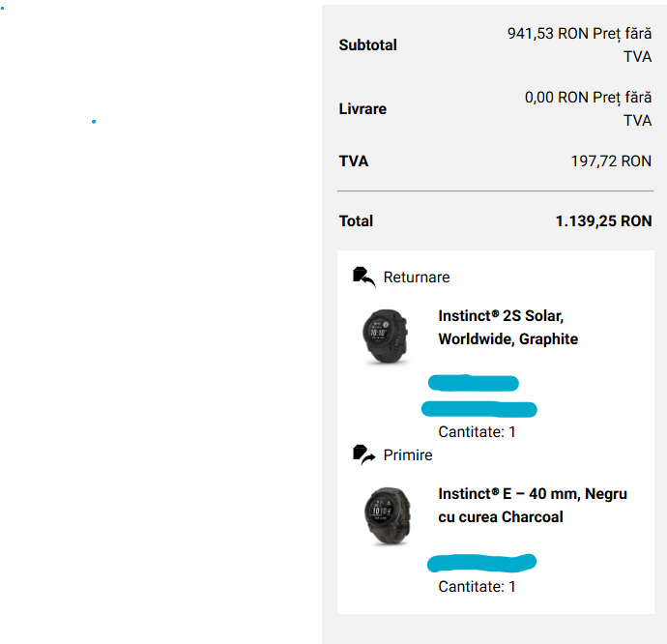
Task: Click the 1.139,25 RON total amount
Action: click(603, 221)
